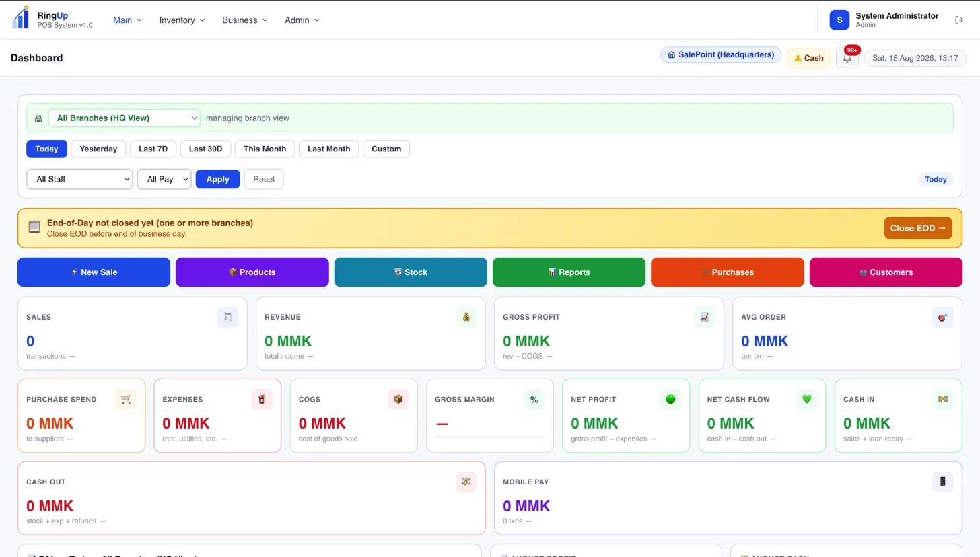Click the Cash Out flying money icon
The image size is (980, 557).
click(x=466, y=482)
